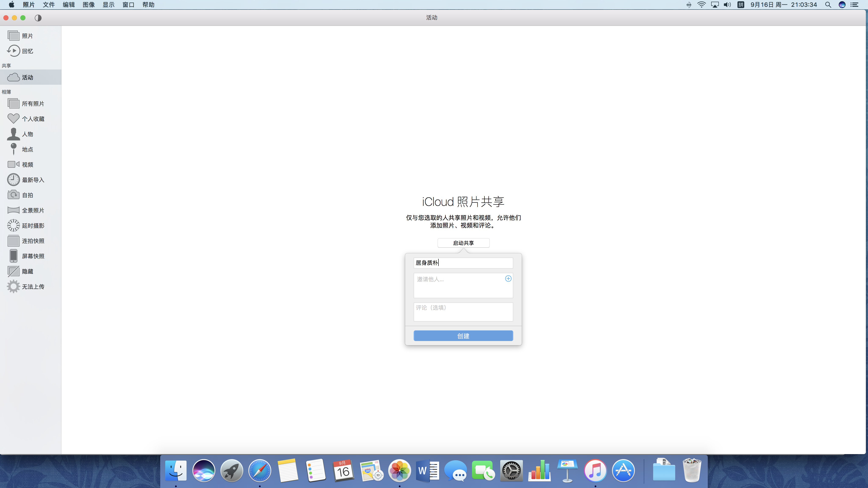868x488 pixels.
Task: Toggle the sidebar half-circle button in title bar
Action: [x=38, y=18]
